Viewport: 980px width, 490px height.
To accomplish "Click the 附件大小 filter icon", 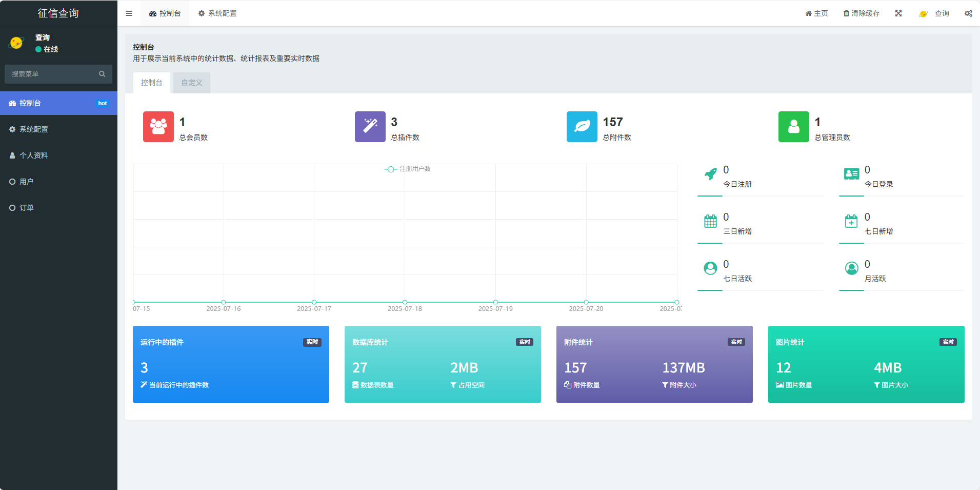I will point(665,385).
